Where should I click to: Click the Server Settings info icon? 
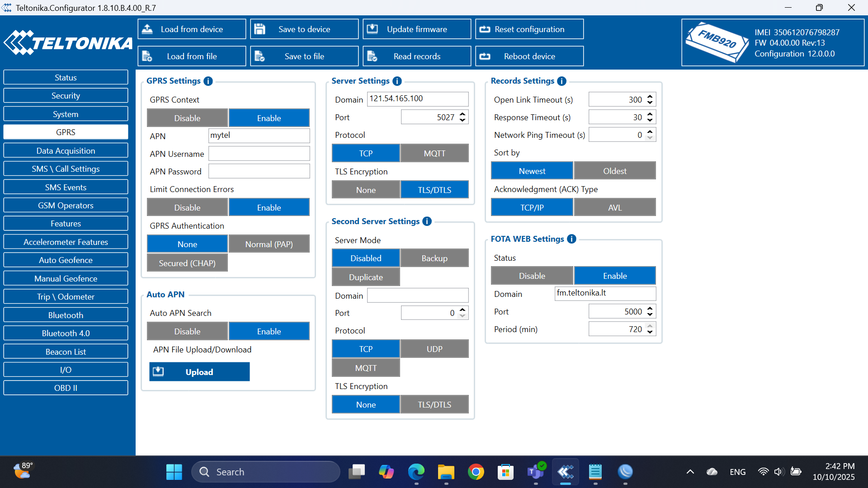pyautogui.click(x=397, y=81)
